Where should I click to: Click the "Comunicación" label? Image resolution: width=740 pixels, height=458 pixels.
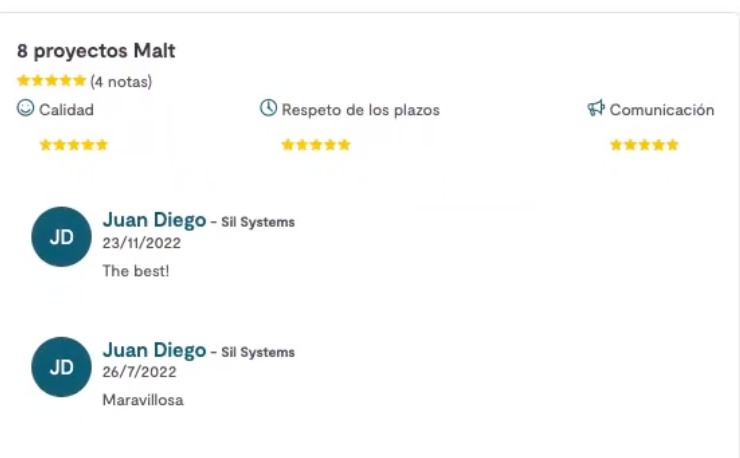[x=662, y=110]
